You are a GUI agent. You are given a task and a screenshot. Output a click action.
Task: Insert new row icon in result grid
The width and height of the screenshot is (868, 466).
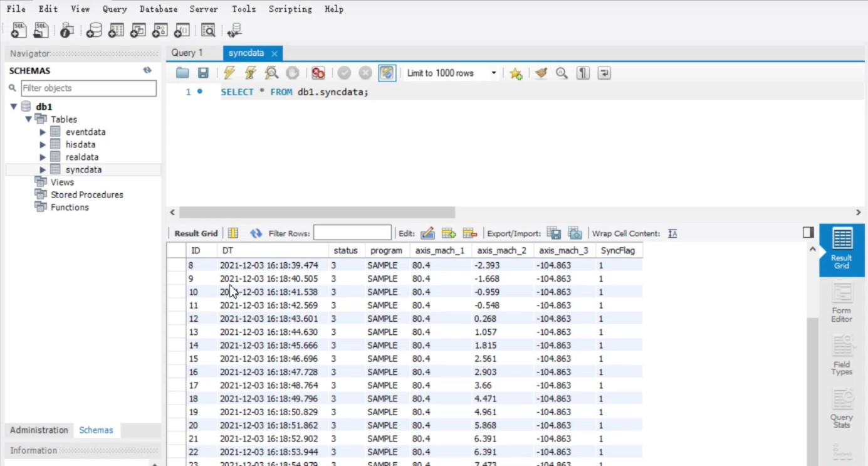pos(449,233)
